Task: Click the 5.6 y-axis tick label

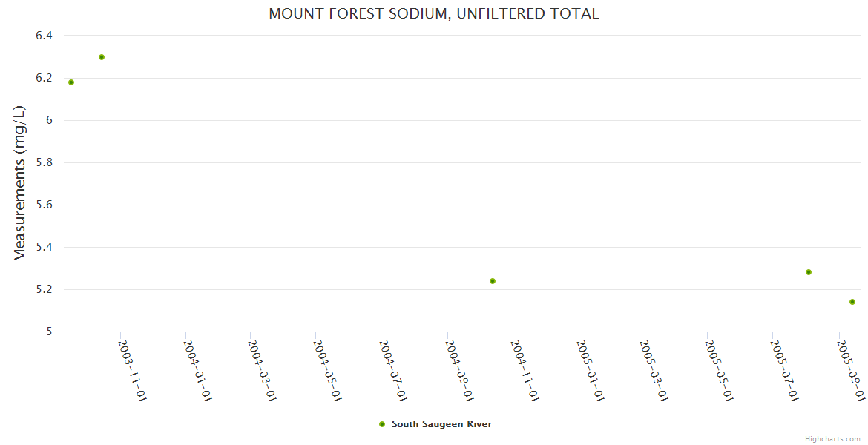Action: point(44,205)
